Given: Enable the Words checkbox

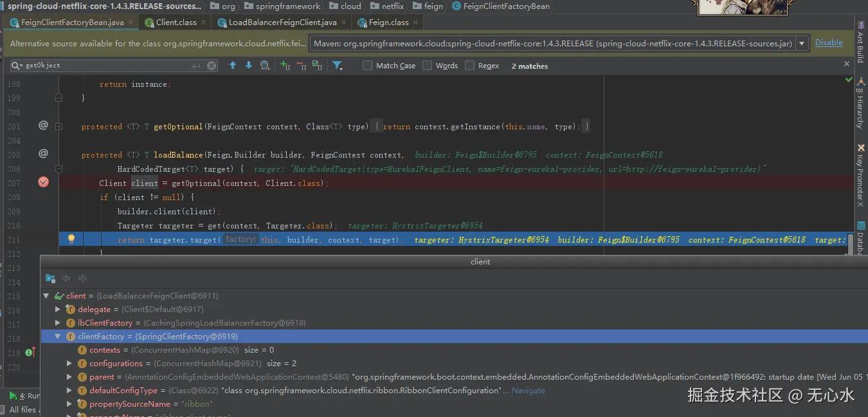Looking at the screenshot, I should (x=428, y=66).
